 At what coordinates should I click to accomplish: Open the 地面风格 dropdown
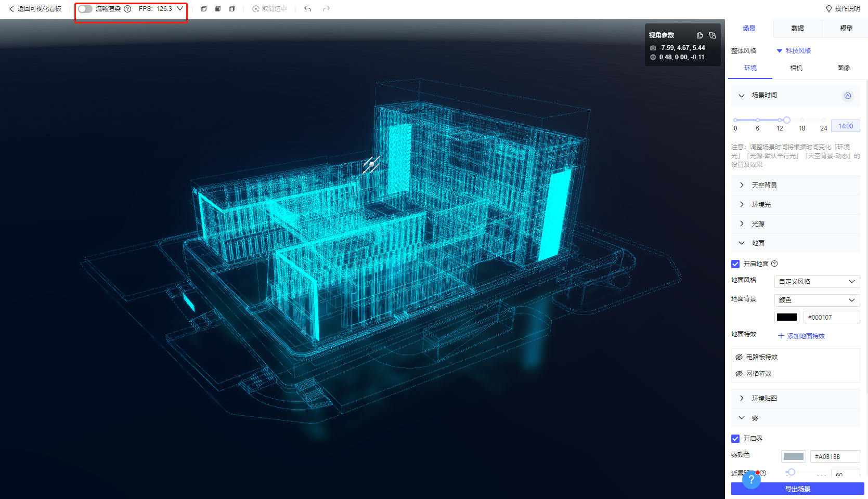(x=817, y=282)
